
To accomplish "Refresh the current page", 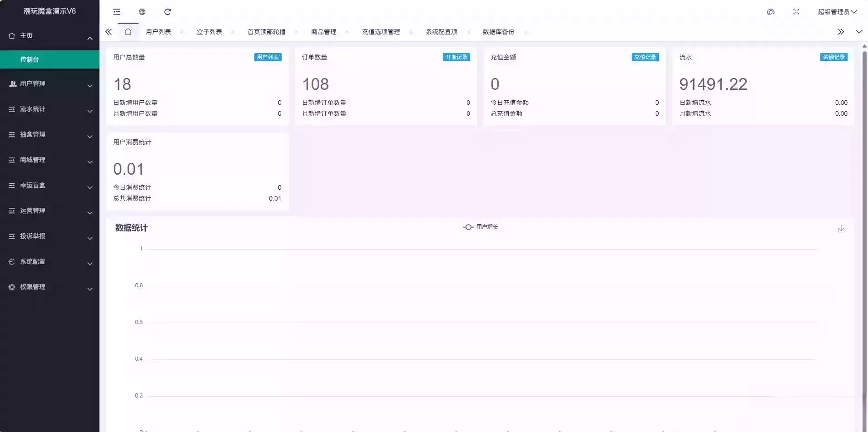I will [x=168, y=12].
